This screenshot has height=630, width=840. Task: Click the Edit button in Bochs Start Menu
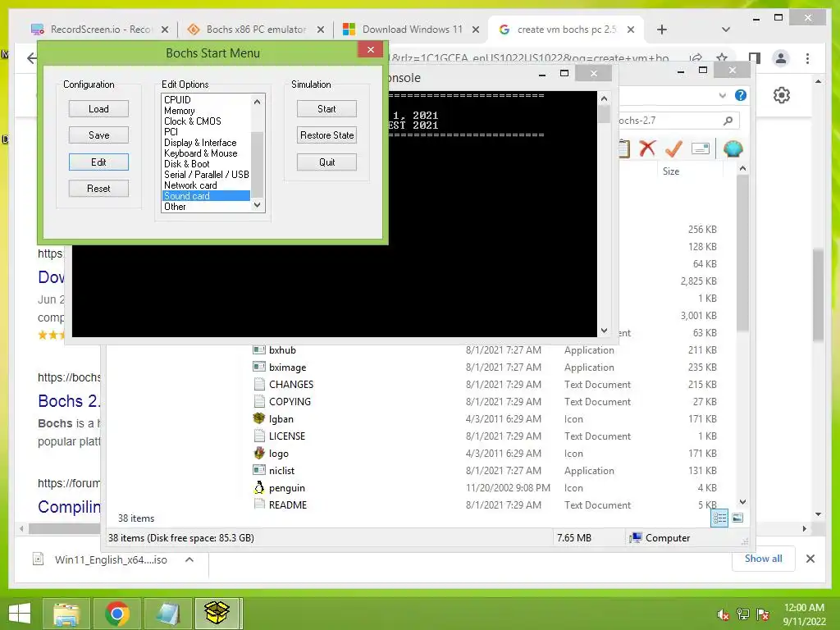[x=98, y=162]
